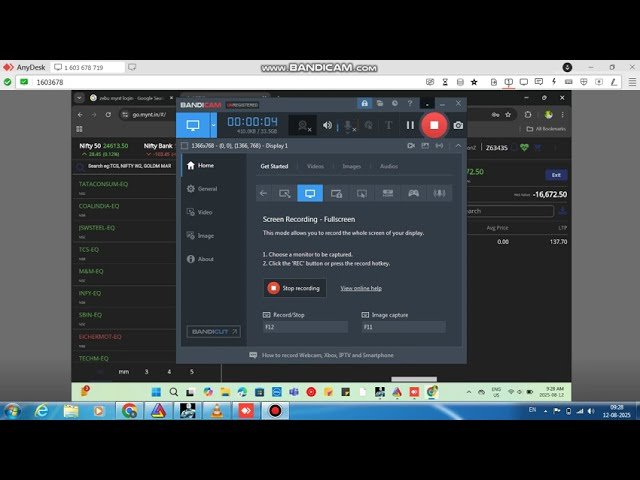The image size is (640, 480).
Task: Click the volume icon in system tray
Action: click(591, 411)
